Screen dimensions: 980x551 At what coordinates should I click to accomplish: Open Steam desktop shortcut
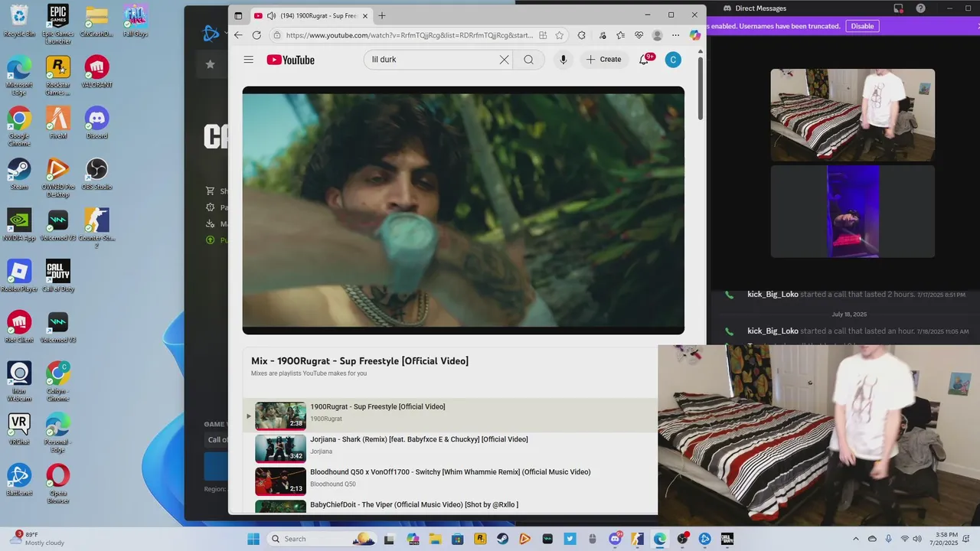[19, 173]
